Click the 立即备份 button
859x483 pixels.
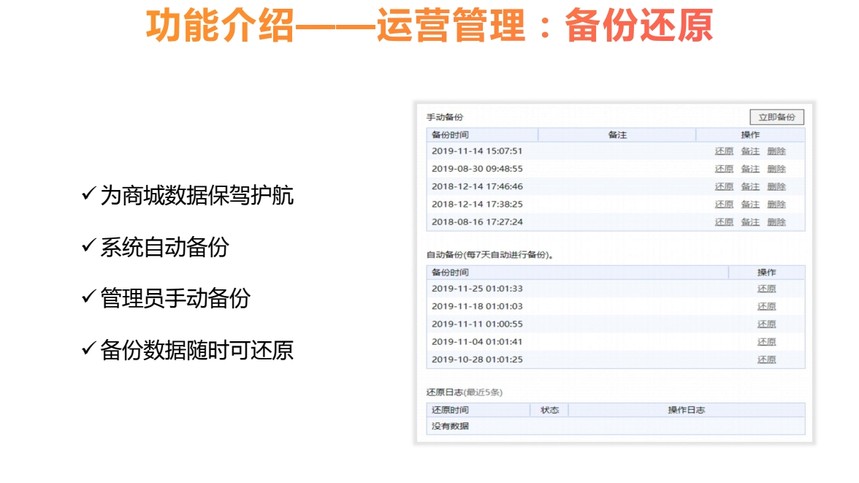[776, 117]
